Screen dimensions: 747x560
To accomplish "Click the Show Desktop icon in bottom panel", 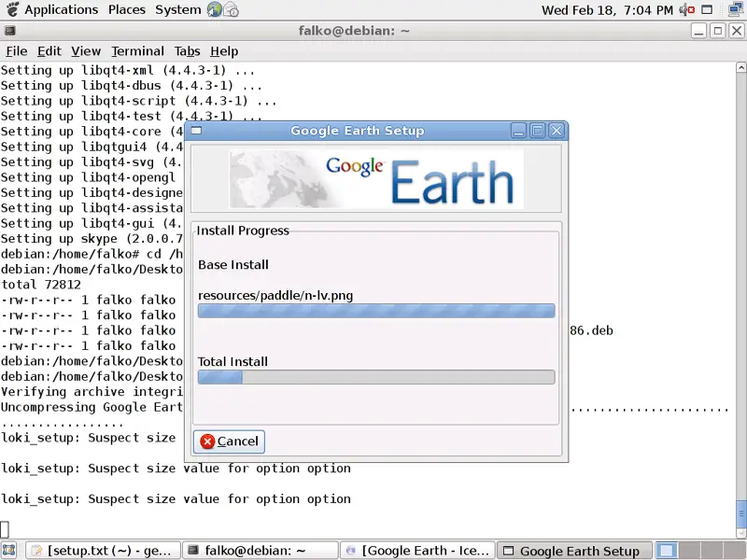I will click(9, 551).
